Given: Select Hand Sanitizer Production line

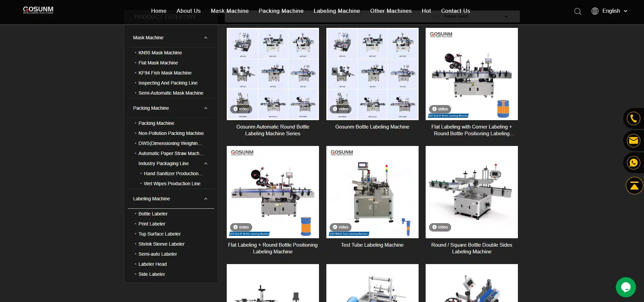Looking at the screenshot, I should (x=173, y=173).
